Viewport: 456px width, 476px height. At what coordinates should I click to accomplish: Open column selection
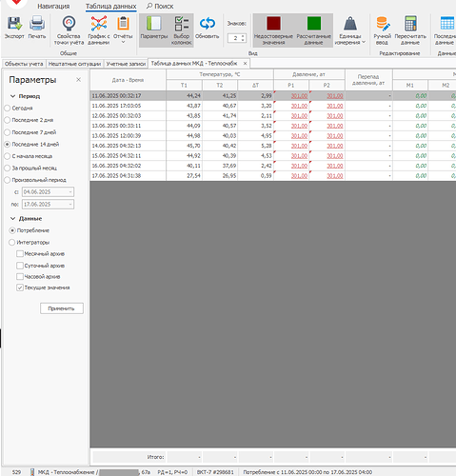click(x=182, y=30)
